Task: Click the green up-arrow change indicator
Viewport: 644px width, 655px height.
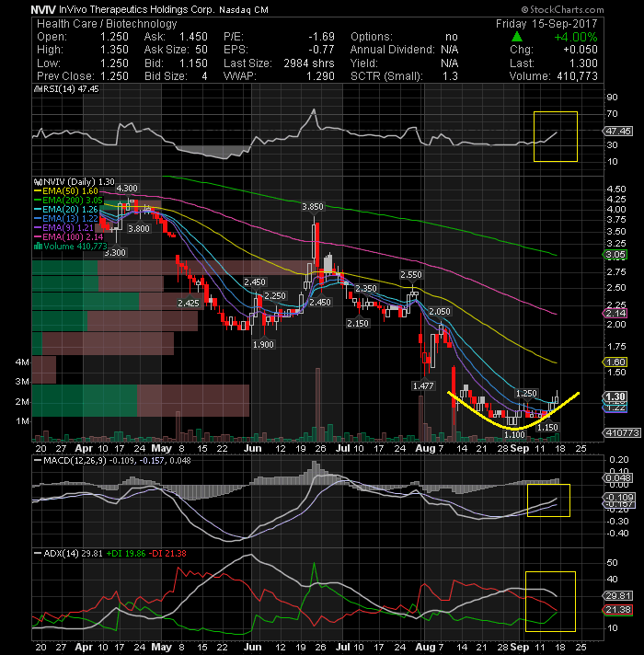Action: [517, 37]
